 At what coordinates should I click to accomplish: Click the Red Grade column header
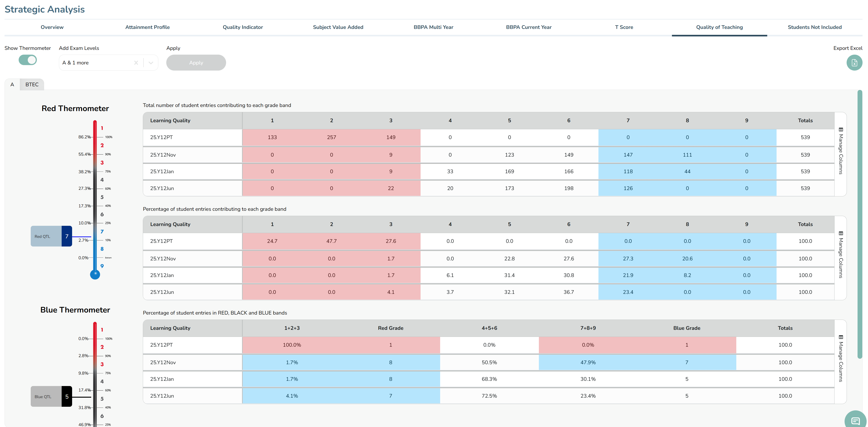point(391,328)
